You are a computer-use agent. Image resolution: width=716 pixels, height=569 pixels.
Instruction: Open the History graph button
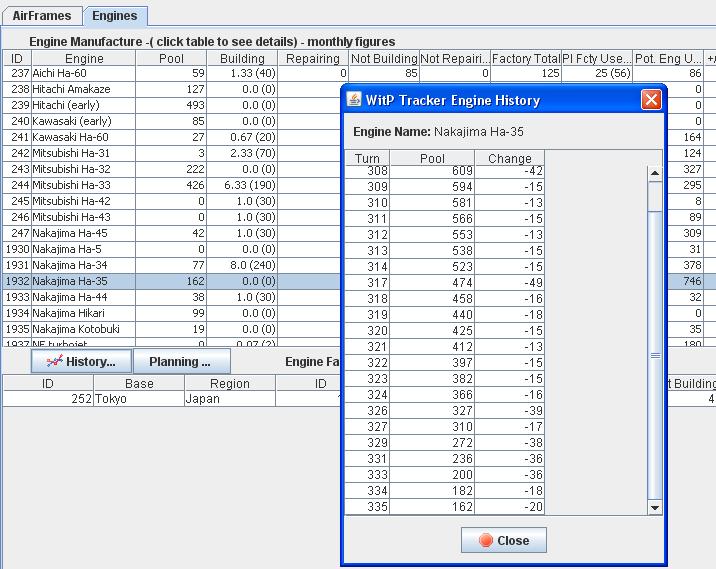click(x=81, y=362)
